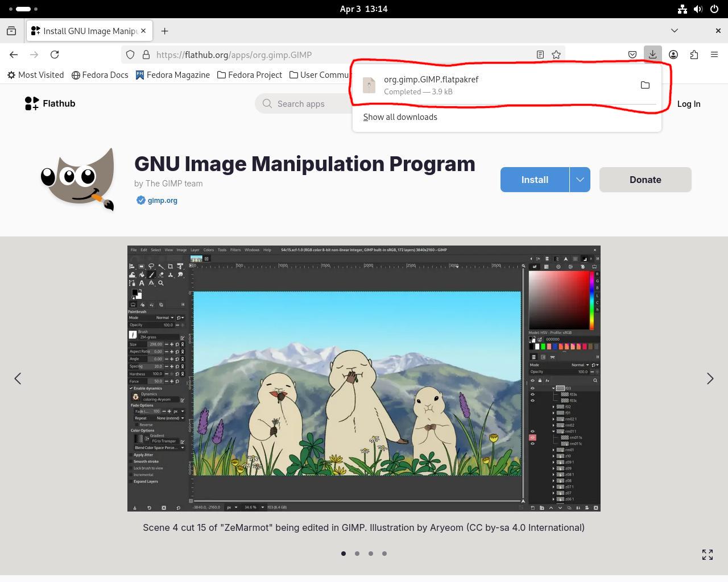Open the power icon in system menu
The image size is (728, 582).
pos(714,9)
